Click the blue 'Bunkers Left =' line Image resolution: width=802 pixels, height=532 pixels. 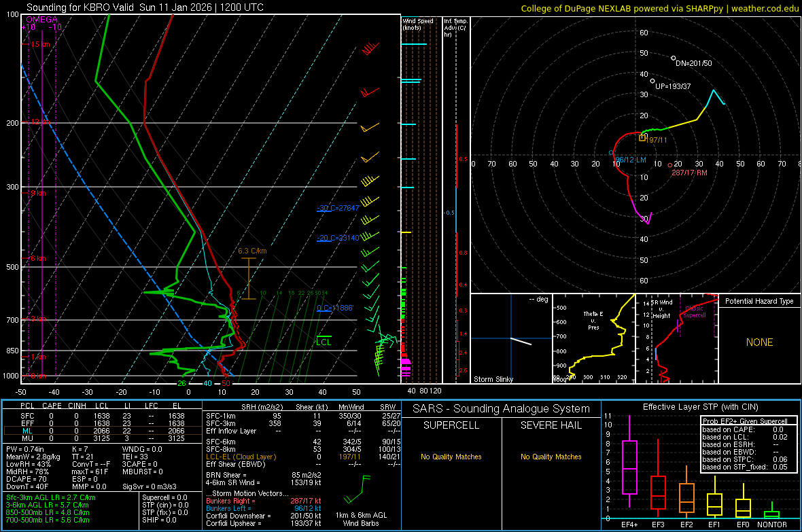pyautogui.click(x=264, y=508)
